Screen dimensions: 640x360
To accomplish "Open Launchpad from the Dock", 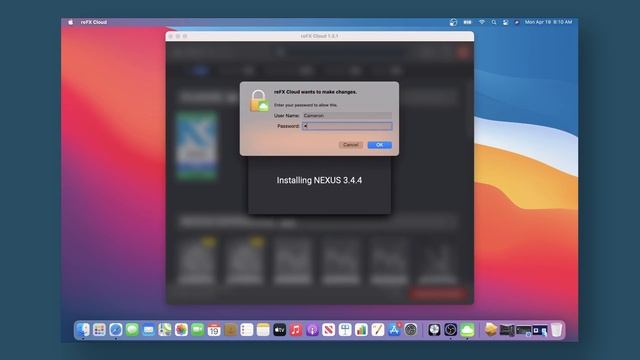I will click(x=99, y=329).
